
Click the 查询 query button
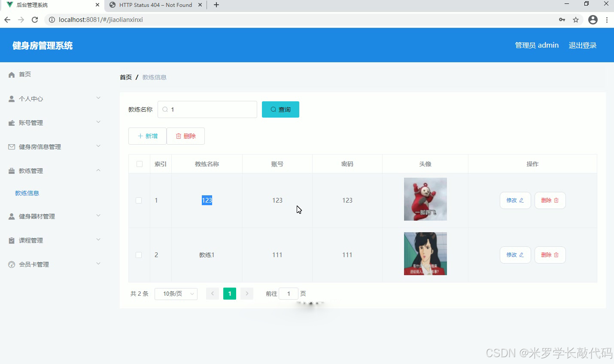point(280,109)
